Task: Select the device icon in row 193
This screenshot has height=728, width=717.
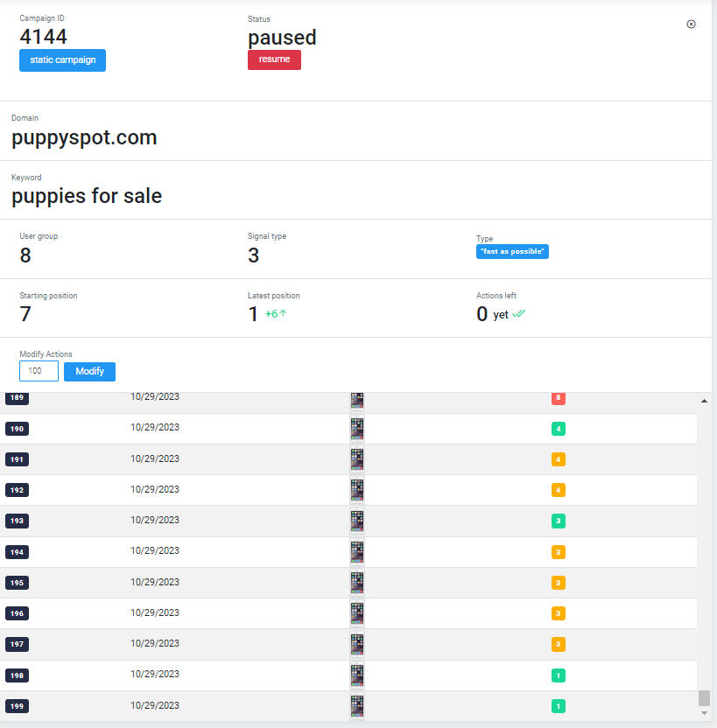Action: point(357,521)
